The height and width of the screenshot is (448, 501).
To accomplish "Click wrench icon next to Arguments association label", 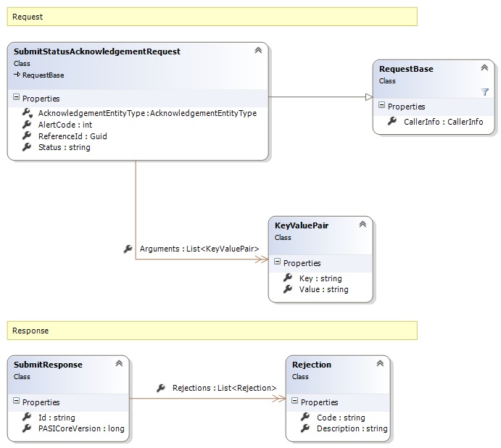I will [x=128, y=249].
